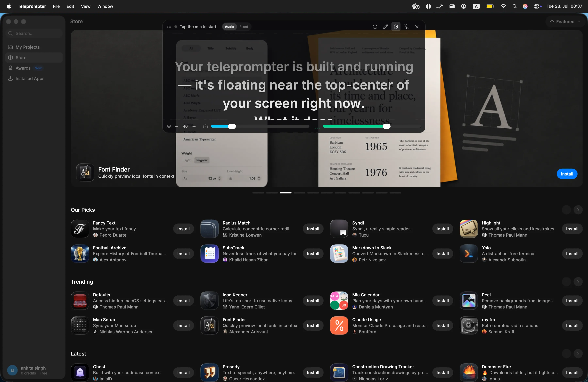Open the Ghost app icon
This screenshot has width=588, height=382.
(x=80, y=372)
